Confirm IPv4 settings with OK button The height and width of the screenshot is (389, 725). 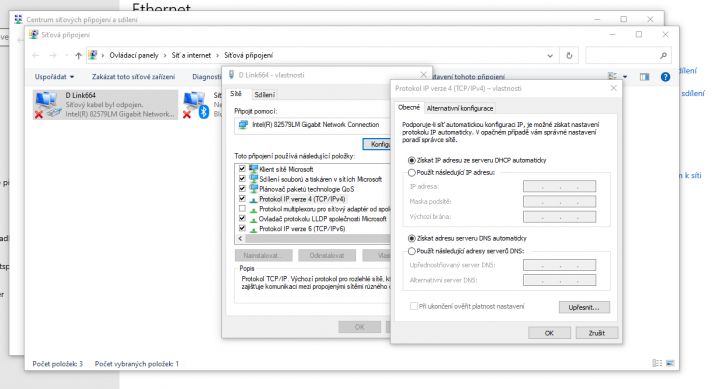(549, 333)
